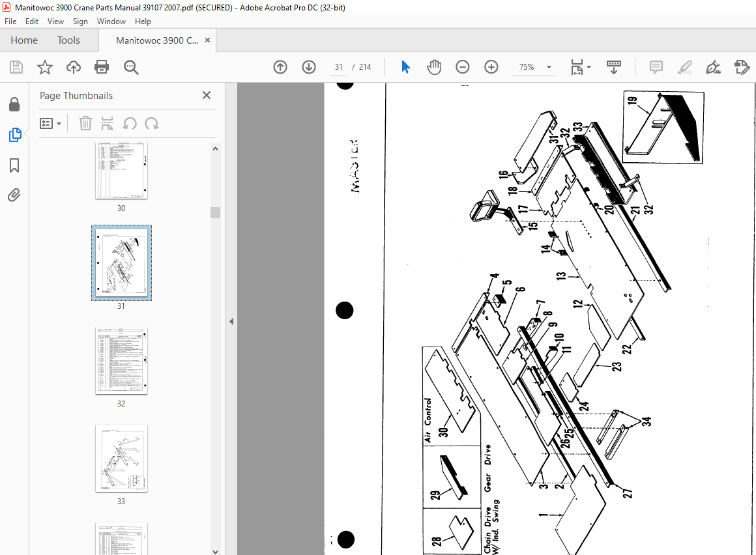Click the page number field showing 31
This screenshot has width=756, height=555.
point(339,67)
